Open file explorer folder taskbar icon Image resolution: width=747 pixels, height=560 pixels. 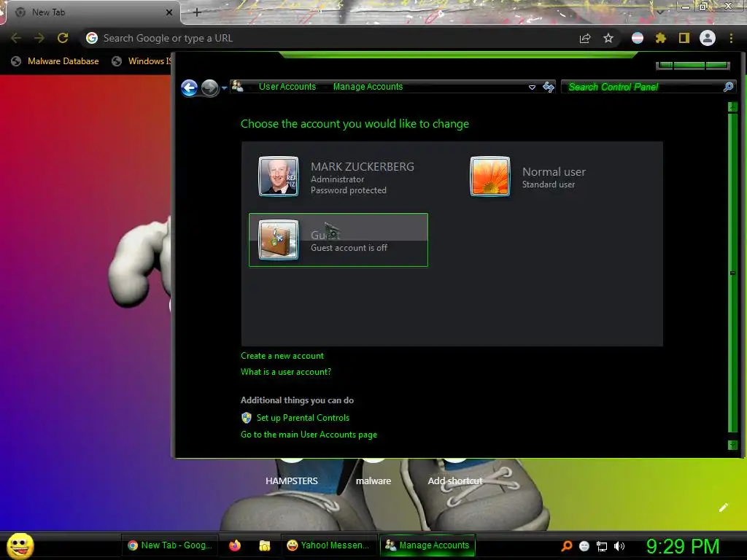coord(264,545)
